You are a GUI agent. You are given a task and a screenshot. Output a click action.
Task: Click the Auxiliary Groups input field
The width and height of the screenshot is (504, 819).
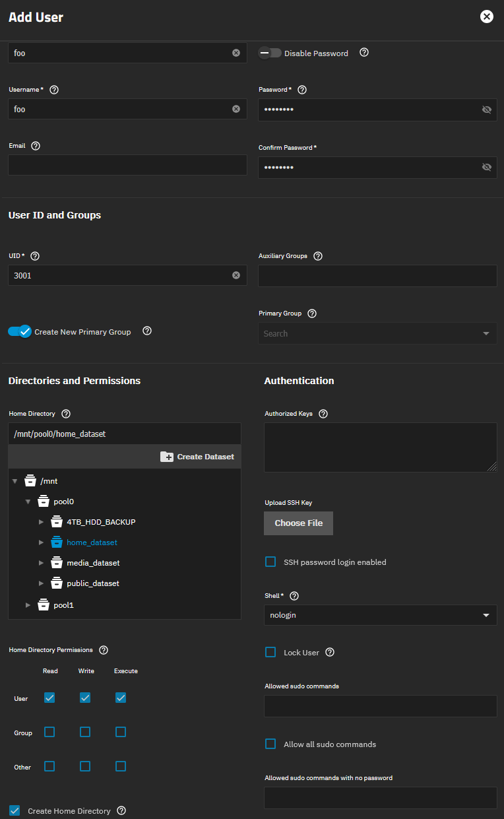377,276
